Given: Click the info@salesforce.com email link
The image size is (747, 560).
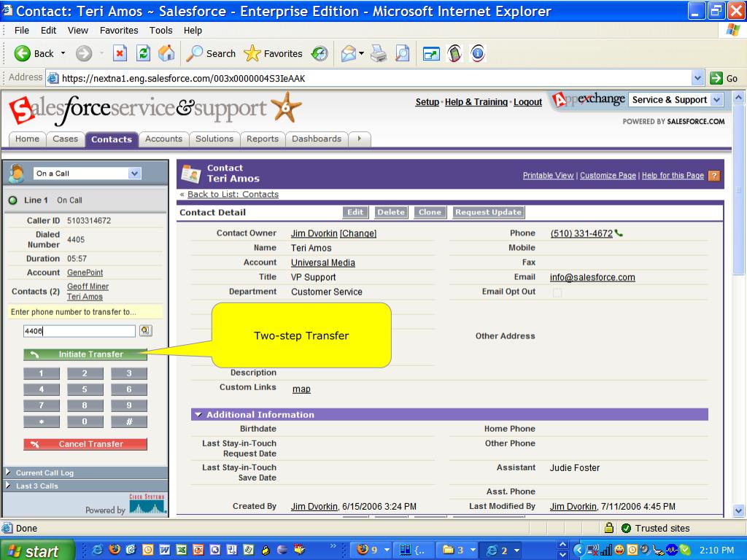Looking at the screenshot, I should point(592,277).
